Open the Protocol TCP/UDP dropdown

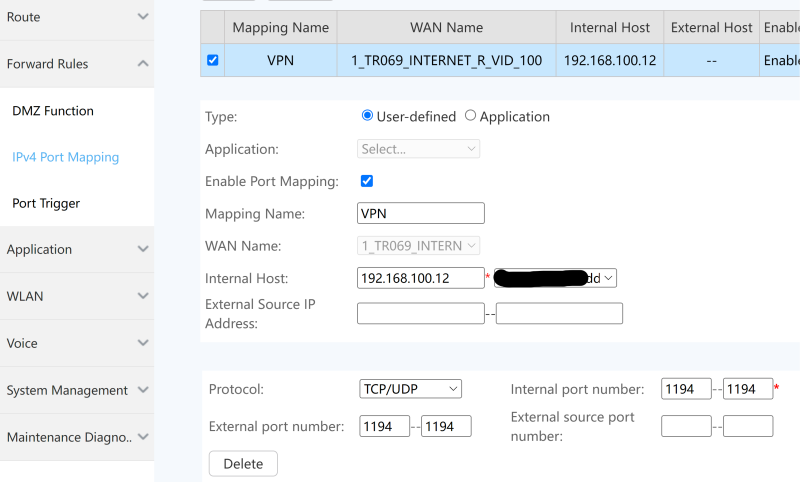click(410, 388)
